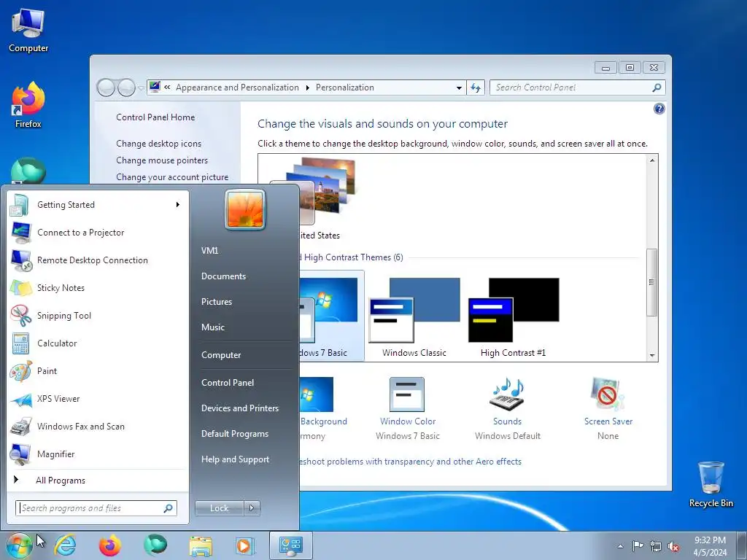This screenshot has width=747, height=560.
Task: Click the muted volume tray icon
Action: tap(673, 546)
